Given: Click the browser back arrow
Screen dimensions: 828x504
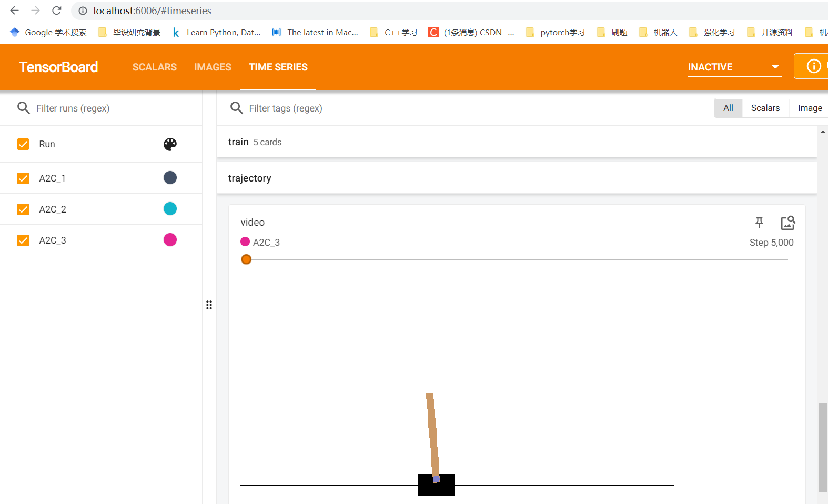Looking at the screenshot, I should coord(14,11).
